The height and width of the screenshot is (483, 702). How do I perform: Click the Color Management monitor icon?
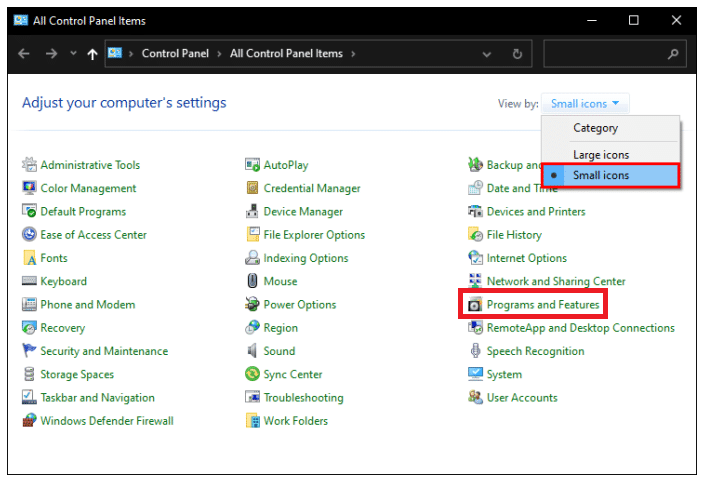(x=29, y=188)
